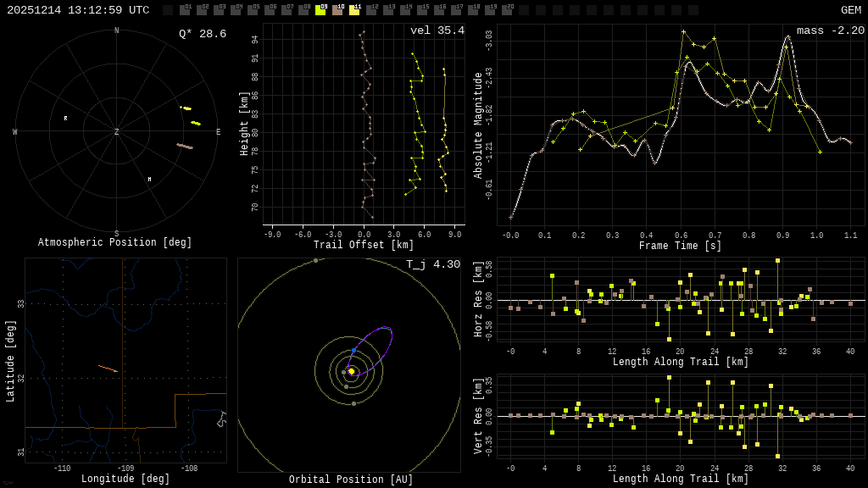
Task: Click the vel 35.4 velocity readout
Action: 437,30
